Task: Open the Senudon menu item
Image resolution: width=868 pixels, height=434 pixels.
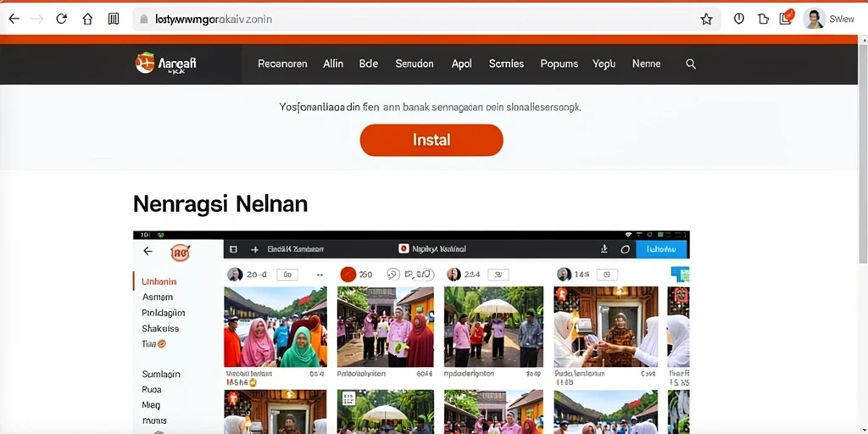Action: tap(415, 64)
